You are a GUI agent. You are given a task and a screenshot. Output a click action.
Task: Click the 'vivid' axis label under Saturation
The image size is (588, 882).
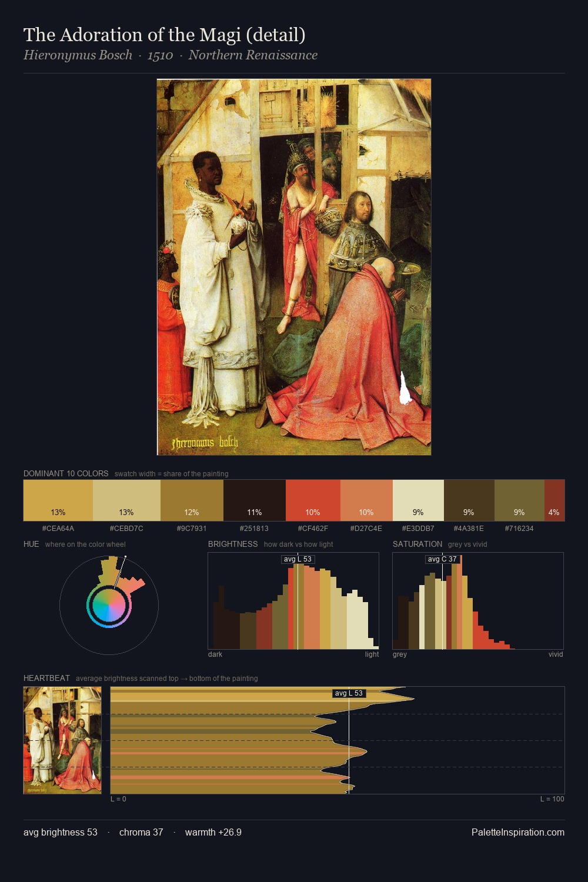coord(556,654)
